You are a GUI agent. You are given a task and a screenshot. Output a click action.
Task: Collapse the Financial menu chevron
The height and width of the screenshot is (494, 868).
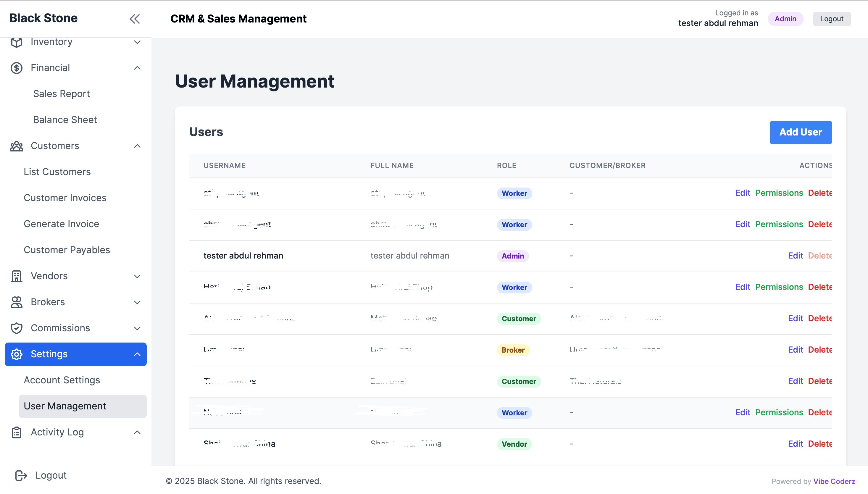tap(137, 68)
